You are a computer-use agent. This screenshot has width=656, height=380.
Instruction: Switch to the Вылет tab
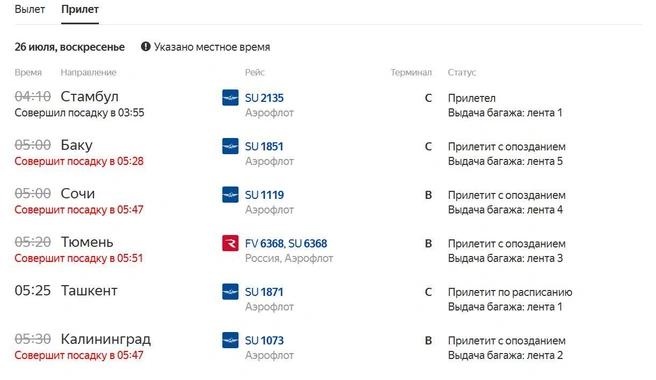pyautogui.click(x=30, y=9)
